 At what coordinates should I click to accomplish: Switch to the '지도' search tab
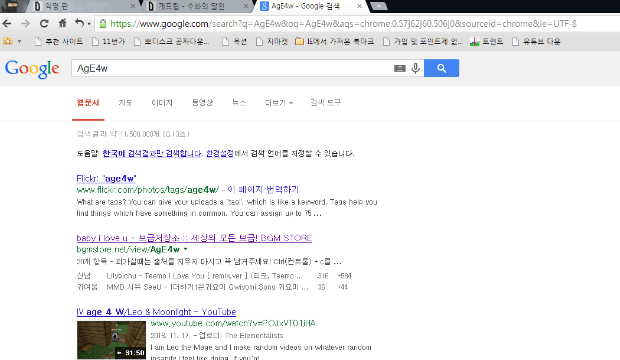point(125,103)
